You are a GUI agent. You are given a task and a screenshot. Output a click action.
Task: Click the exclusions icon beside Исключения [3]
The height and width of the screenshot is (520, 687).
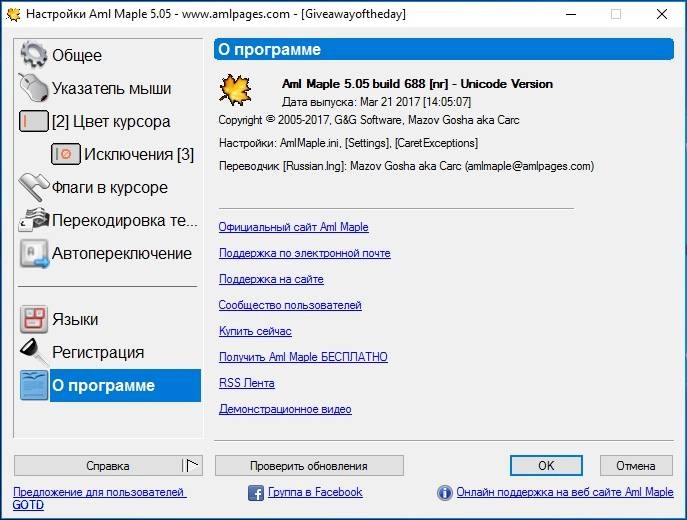click(66, 154)
